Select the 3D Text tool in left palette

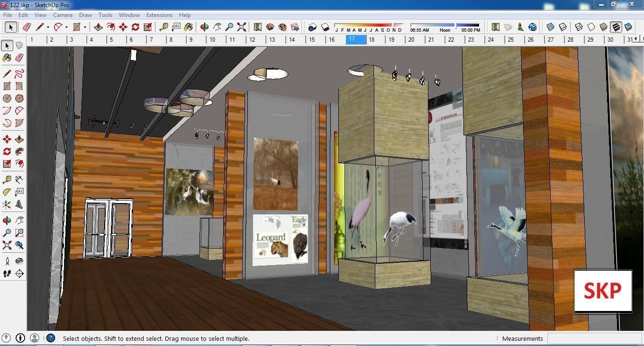[x=19, y=204]
